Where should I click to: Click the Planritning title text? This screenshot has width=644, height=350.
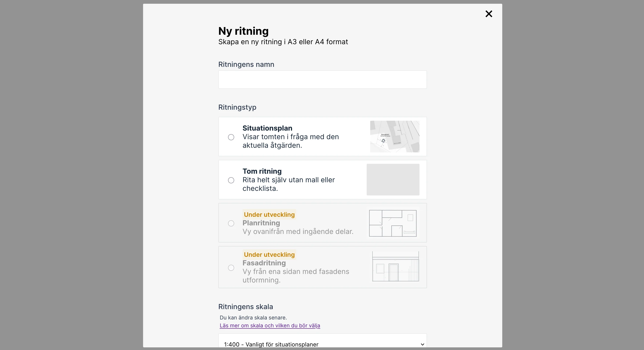(x=261, y=223)
